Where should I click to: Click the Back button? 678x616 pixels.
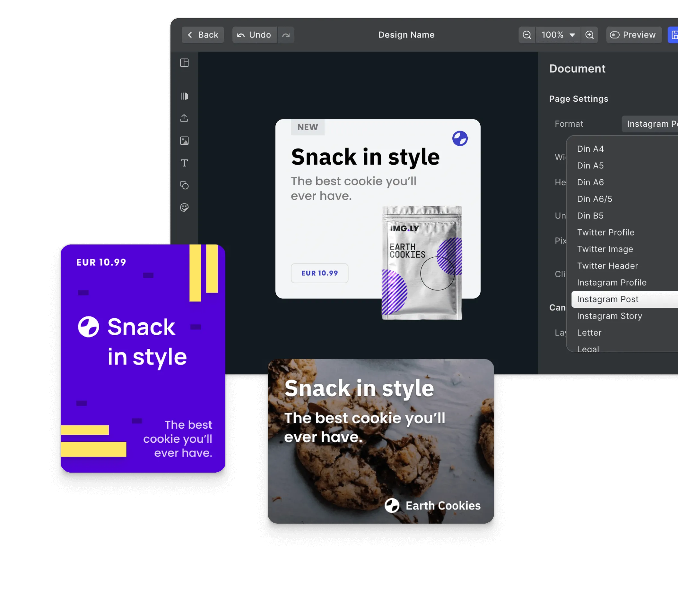point(203,35)
